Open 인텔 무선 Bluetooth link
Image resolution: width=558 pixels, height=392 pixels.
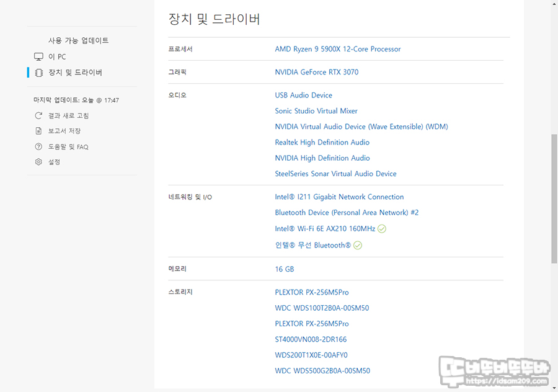313,246
